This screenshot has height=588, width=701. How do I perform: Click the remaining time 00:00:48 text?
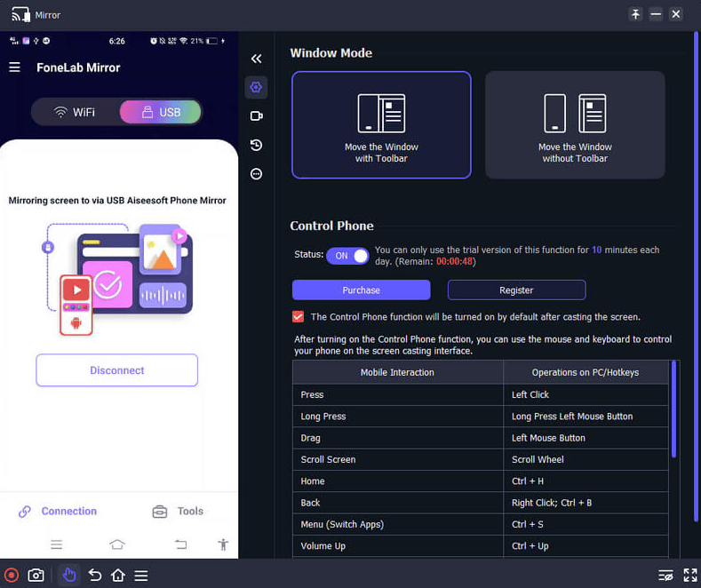(x=454, y=261)
